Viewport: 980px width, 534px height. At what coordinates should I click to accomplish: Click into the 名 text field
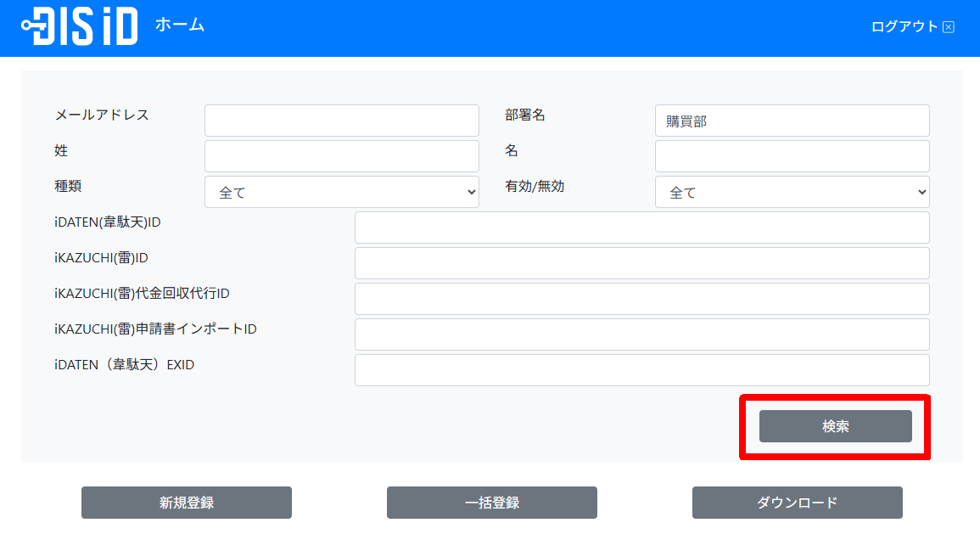click(792, 156)
